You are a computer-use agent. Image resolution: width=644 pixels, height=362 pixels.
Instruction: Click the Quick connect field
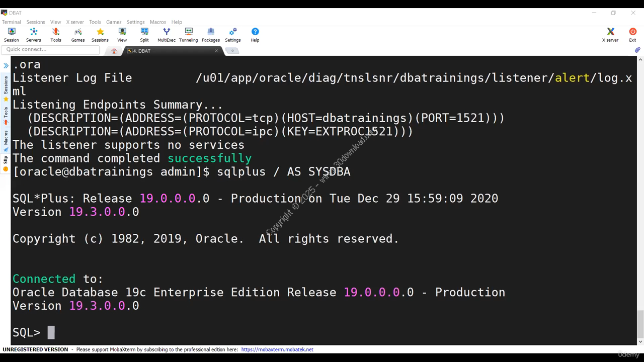pos(50,49)
